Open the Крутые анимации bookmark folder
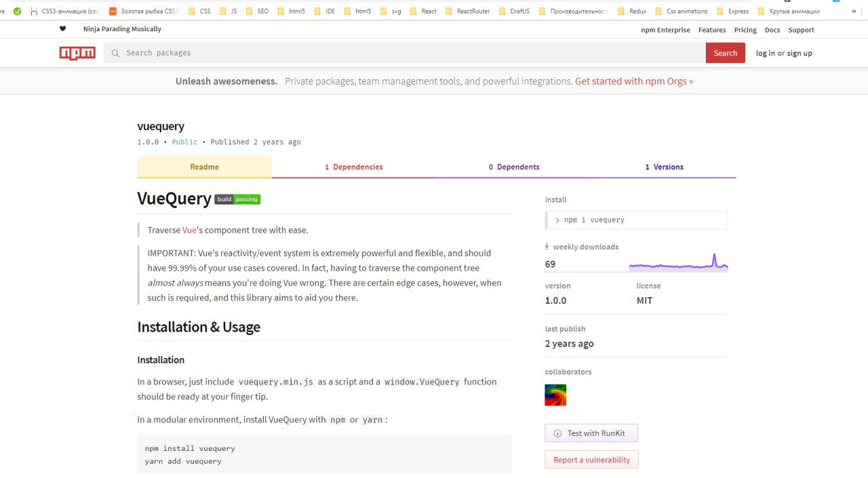This screenshot has width=868, height=478. click(789, 11)
